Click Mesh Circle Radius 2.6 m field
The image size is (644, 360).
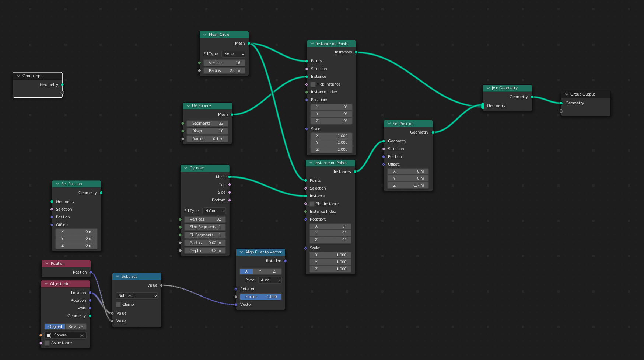[224, 71]
